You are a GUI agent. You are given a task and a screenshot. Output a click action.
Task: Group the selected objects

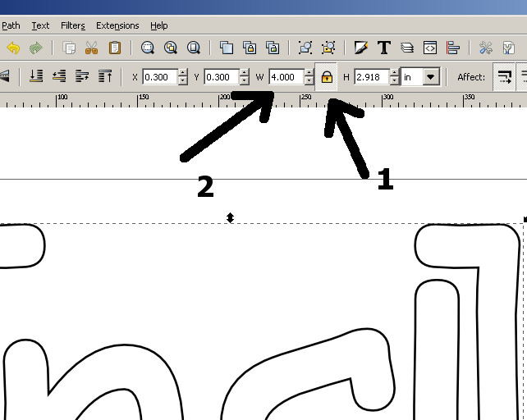point(305,48)
